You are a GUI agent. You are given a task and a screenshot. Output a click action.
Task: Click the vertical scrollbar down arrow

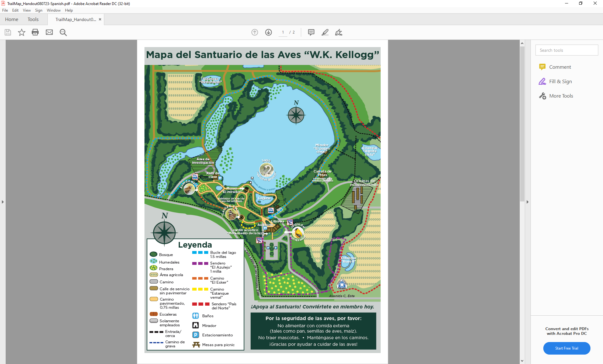click(x=522, y=361)
